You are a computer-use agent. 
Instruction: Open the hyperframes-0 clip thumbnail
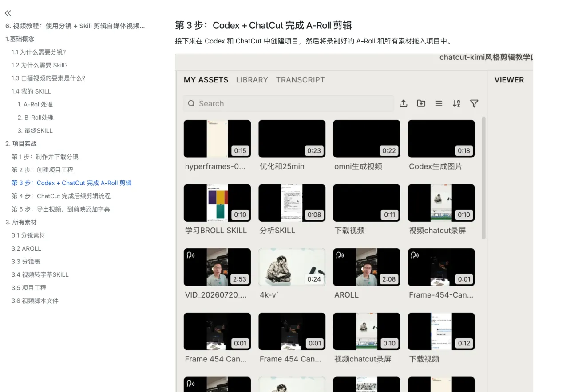point(217,138)
